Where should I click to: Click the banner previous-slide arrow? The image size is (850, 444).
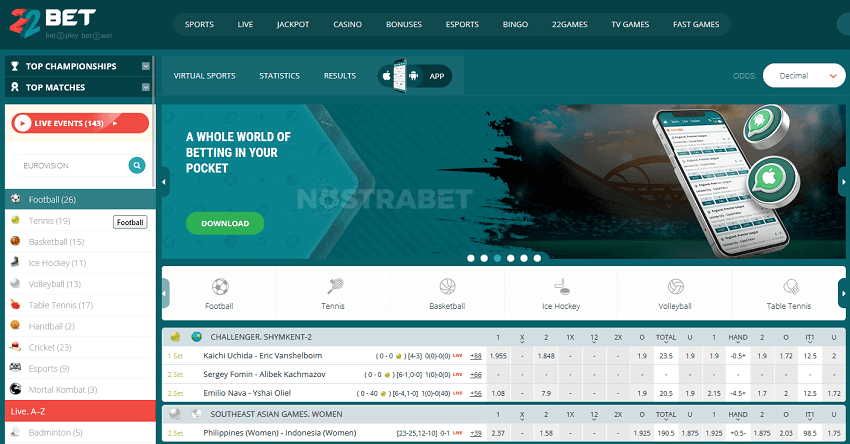click(165, 182)
